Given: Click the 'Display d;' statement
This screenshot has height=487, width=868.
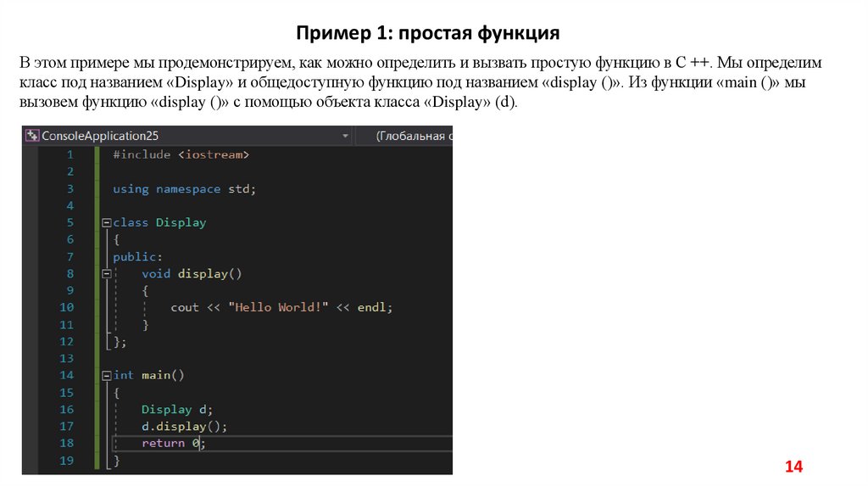Looking at the screenshot, I should (x=177, y=410).
